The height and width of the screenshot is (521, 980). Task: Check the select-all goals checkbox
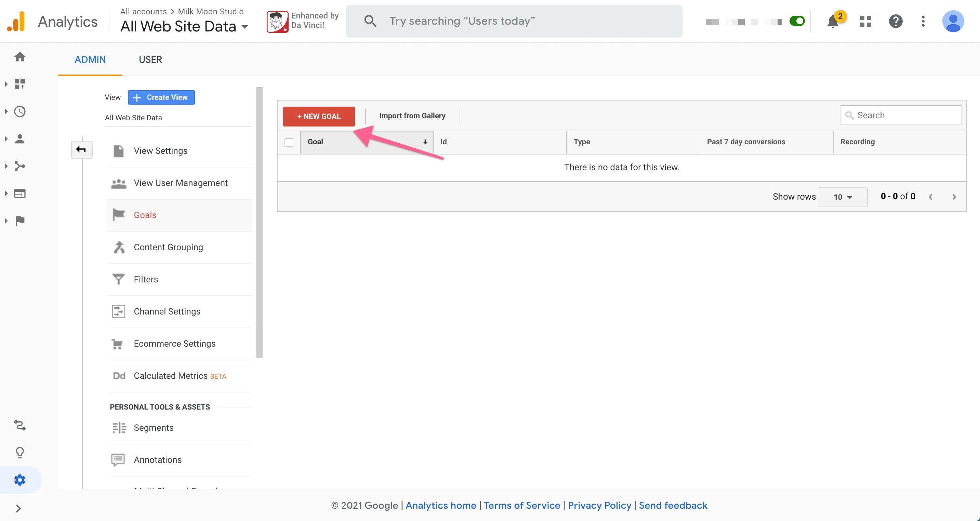click(x=289, y=142)
